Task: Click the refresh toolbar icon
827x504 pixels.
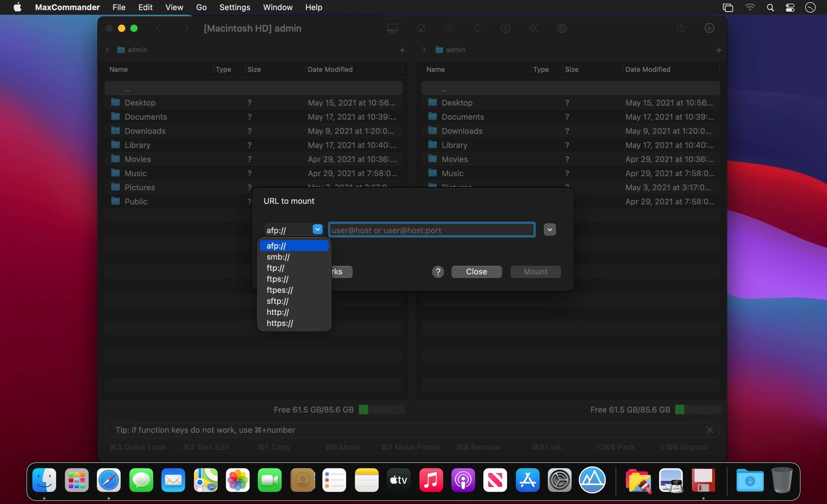Action: (477, 28)
